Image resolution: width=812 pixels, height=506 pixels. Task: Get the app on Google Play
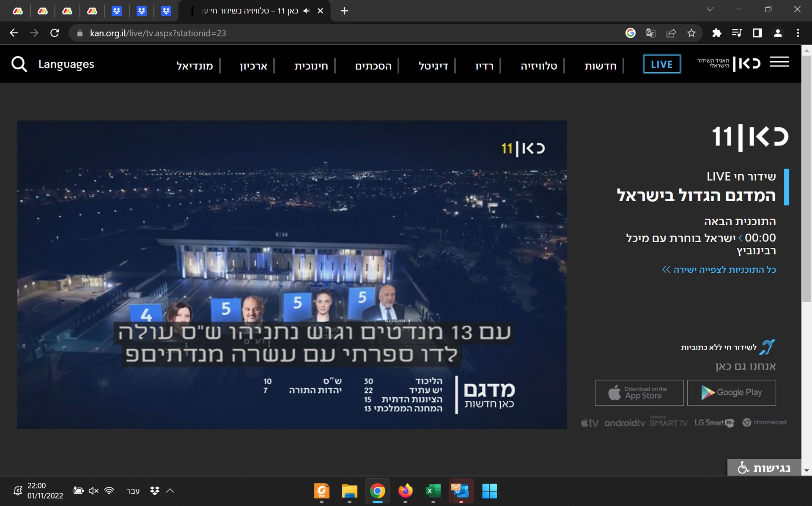coord(731,393)
